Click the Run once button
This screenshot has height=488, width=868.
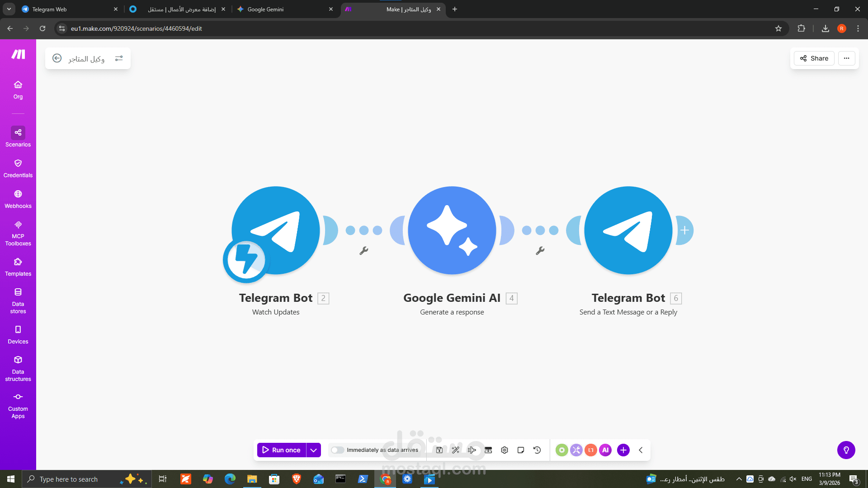tap(282, 450)
